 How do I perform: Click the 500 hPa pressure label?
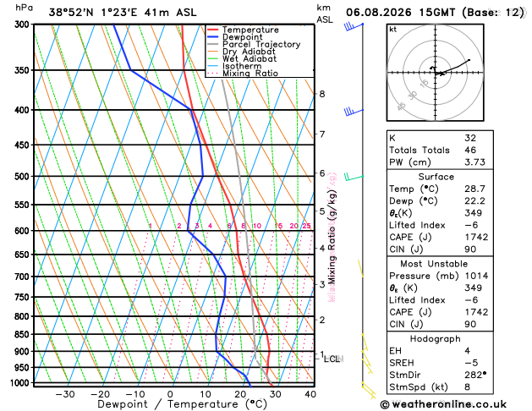pos(24,177)
